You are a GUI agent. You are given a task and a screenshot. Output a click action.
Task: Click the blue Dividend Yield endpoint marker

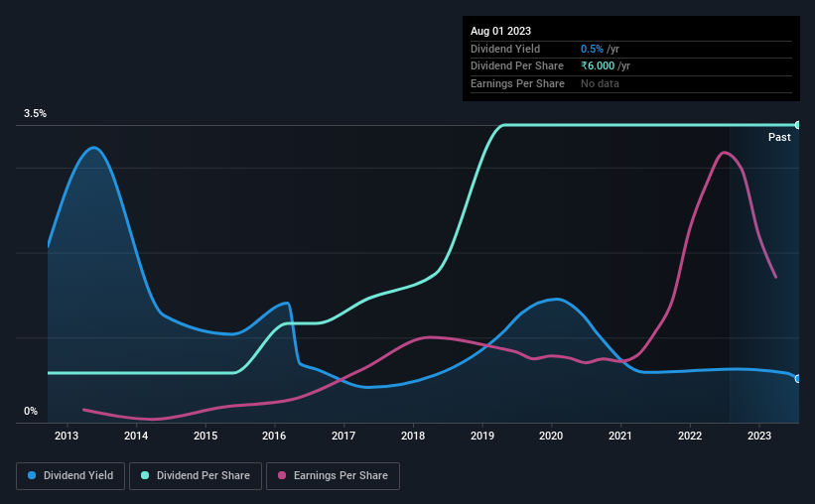coord(798,379)
